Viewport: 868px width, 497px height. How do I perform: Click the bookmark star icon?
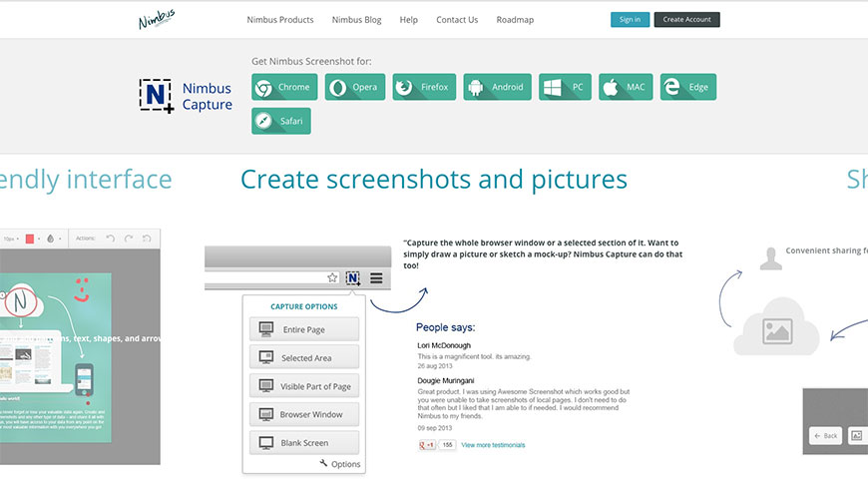point(332,277)
